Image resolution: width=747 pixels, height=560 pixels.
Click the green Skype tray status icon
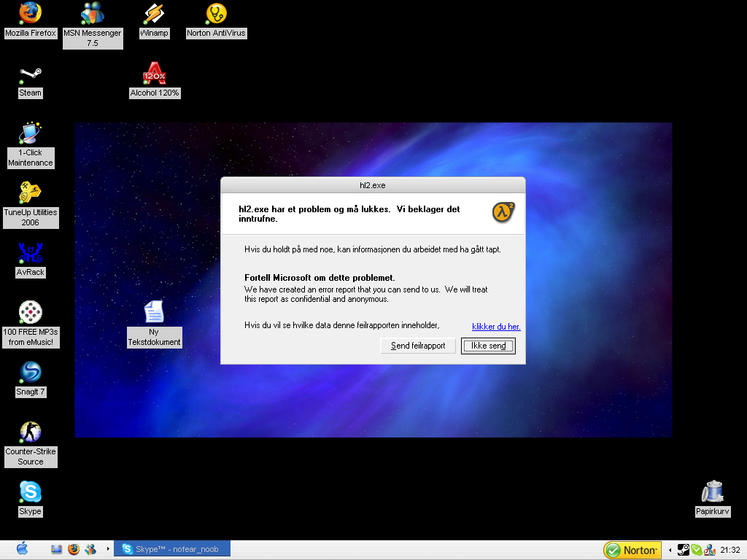click(x=697, y=550)
